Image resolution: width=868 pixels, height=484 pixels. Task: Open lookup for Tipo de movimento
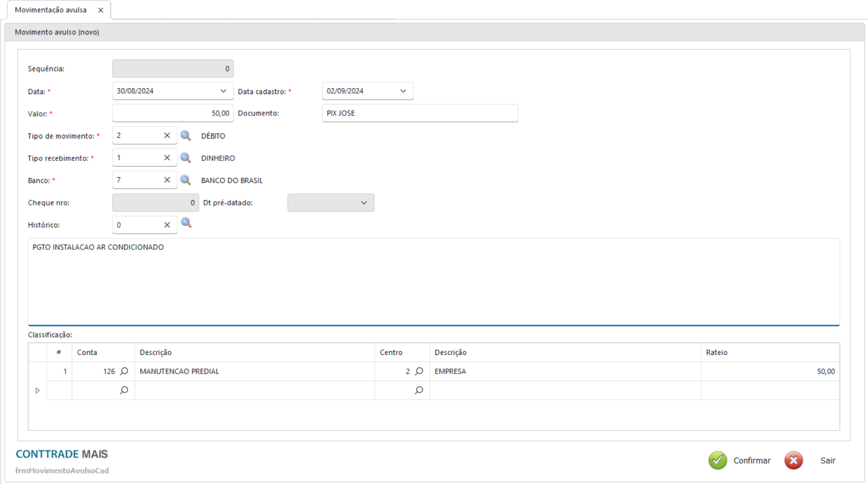185,135
